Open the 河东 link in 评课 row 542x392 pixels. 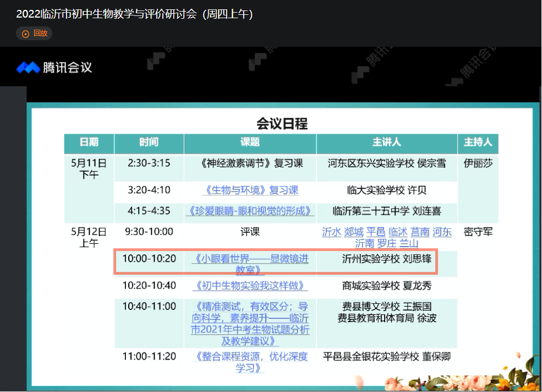(442, 232)
